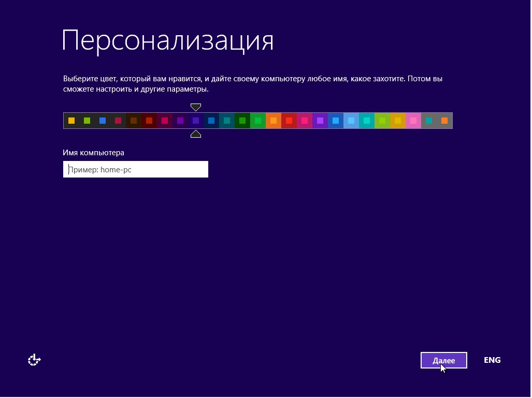This screenshot has height=398, width=532.
Task: Pick the lime green swatch on dark gray
Action: (x=87, y=121)
